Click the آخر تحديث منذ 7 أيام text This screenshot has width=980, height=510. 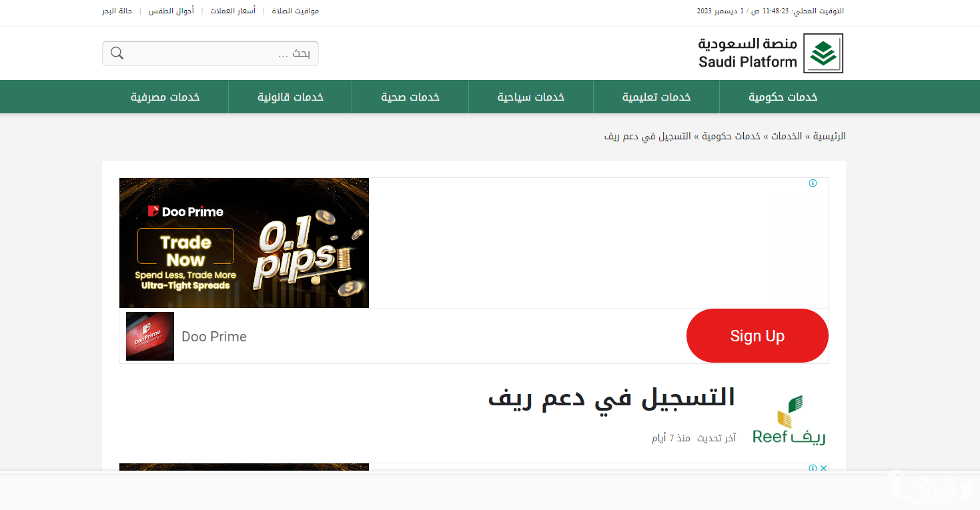[x=694, y=438]
